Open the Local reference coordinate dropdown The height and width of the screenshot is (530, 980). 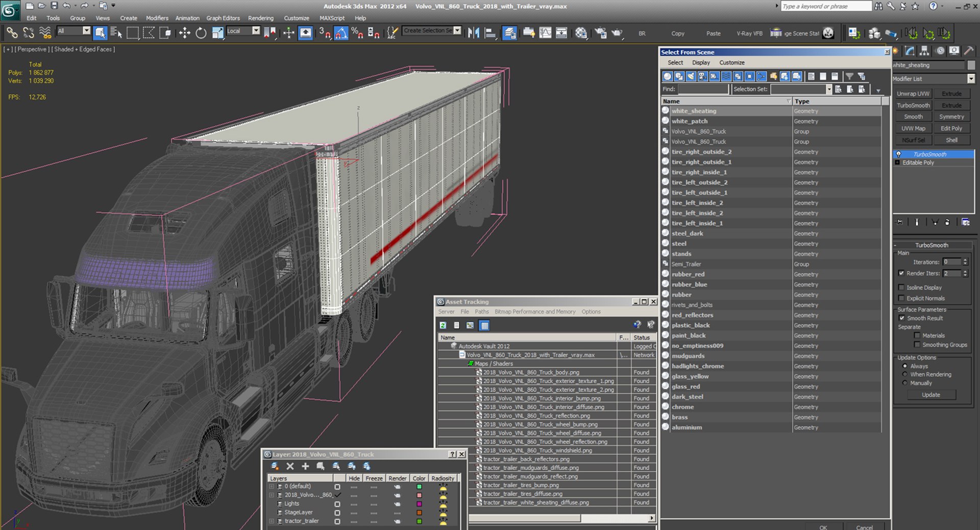(x=256, y=31)
